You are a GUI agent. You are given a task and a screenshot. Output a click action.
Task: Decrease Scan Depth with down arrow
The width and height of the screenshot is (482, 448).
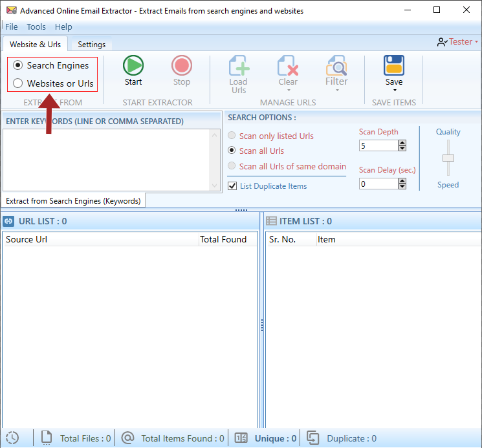pos(402,148)
